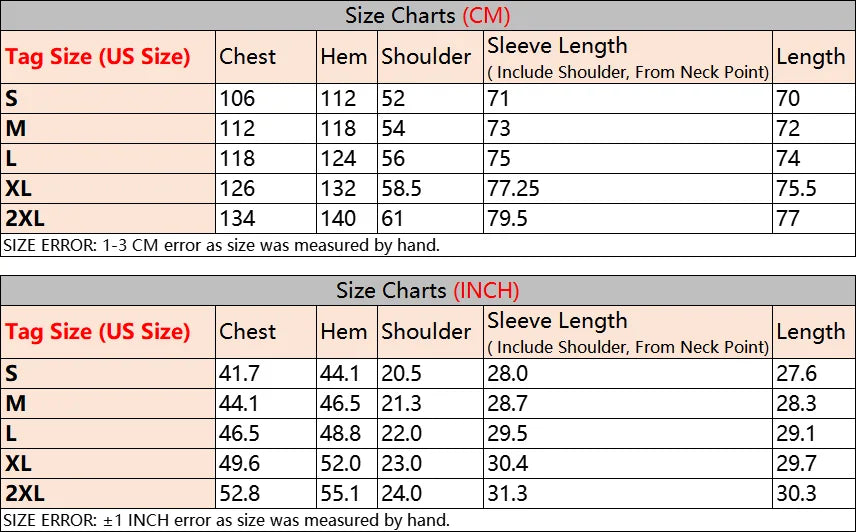Select shoulder value 22.0 for size L
The image size is (856, 532).
[401, 434]
